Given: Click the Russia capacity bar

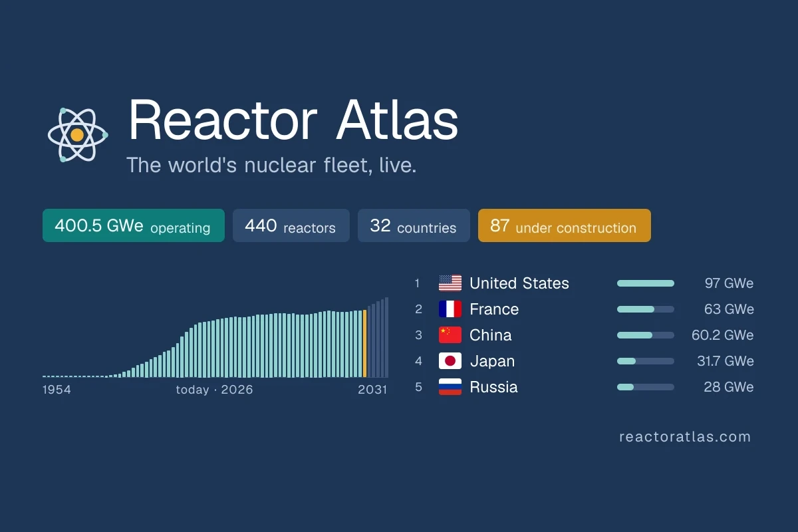Looking at the screenshot, I should pyautogui.click(x=646, y=387).
